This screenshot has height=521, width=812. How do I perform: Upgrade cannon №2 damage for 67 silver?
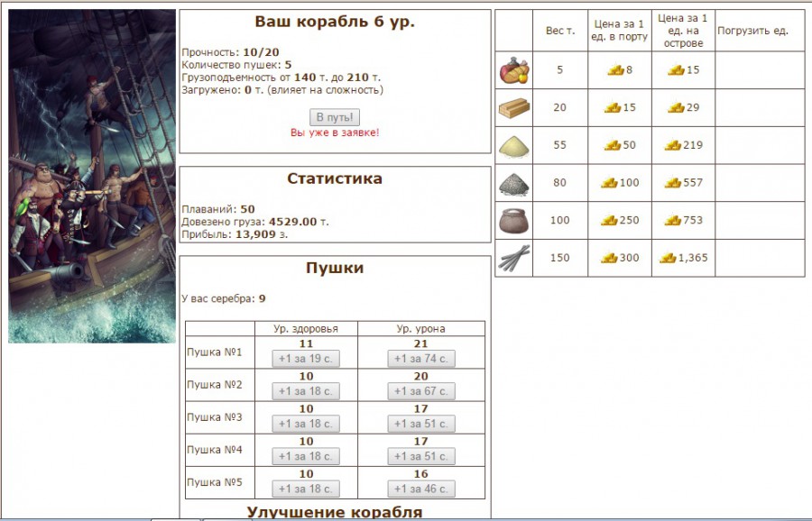click(421, 391)
